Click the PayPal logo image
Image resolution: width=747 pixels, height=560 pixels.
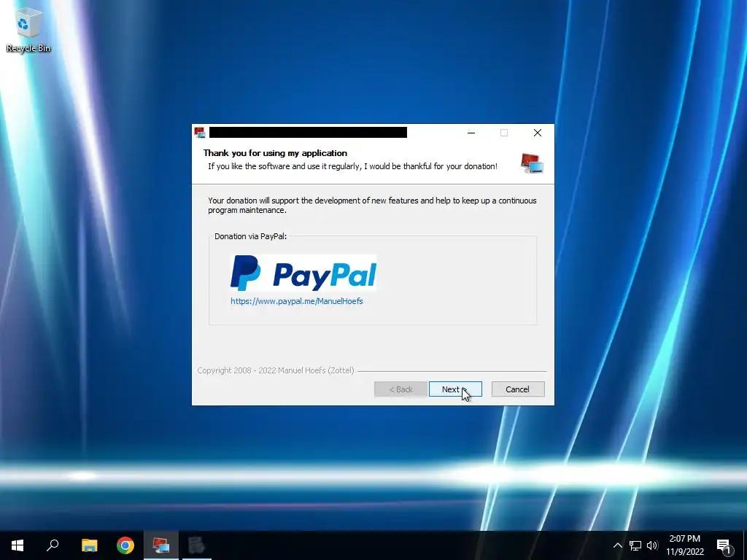tap(303, 273)
